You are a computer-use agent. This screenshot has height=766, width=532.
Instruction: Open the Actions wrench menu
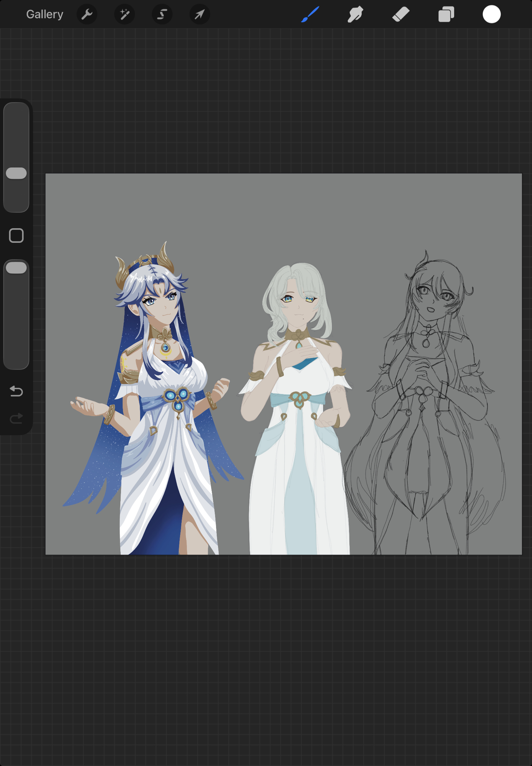(x=87, y=15)
